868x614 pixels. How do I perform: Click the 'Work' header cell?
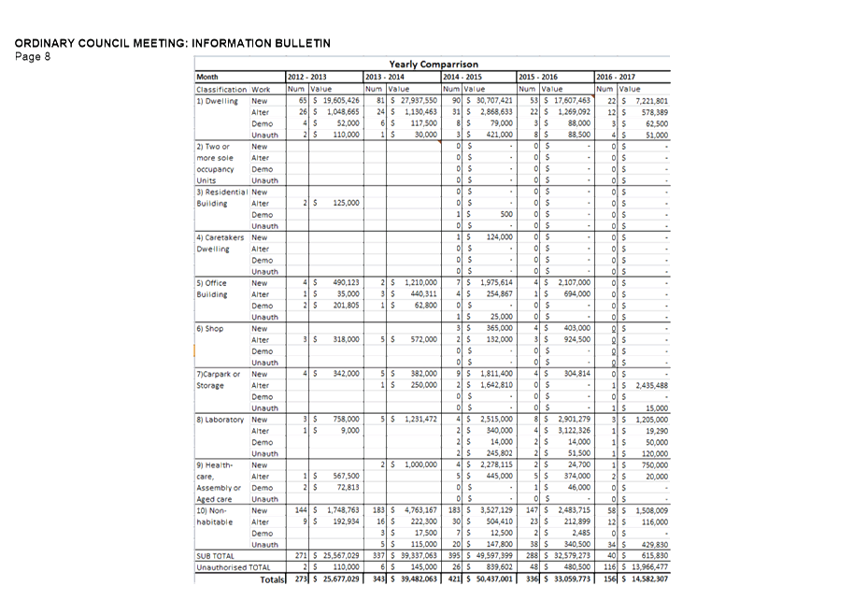261,89
